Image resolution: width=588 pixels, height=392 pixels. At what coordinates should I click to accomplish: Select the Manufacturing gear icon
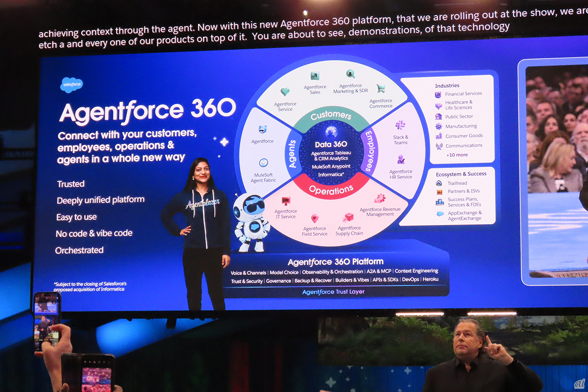click(x=439, y=126)
